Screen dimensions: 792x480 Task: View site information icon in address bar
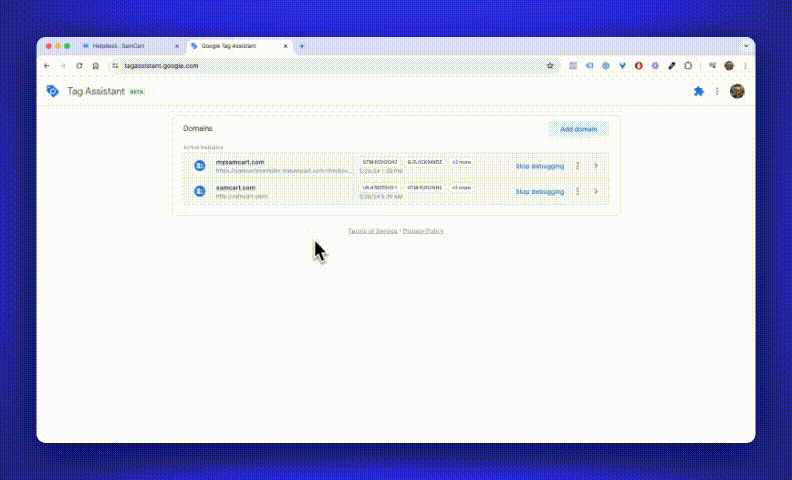[115, 66]
